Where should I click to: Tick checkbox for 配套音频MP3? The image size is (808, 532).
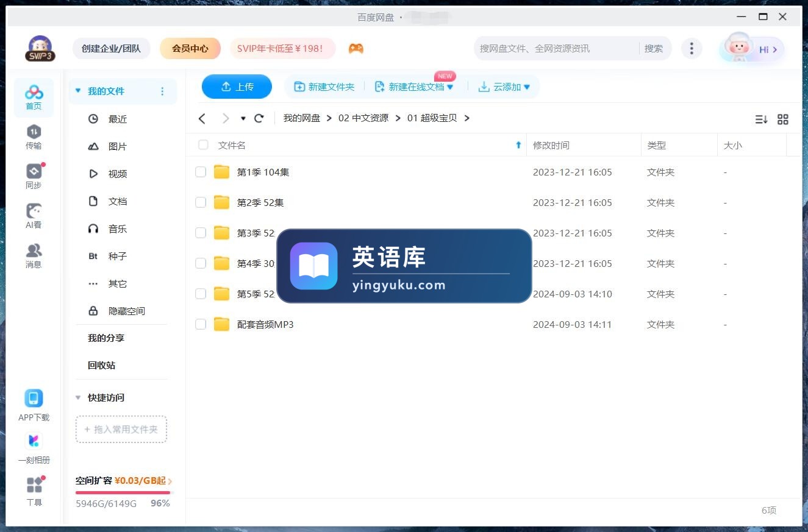[x=201, y=324]
